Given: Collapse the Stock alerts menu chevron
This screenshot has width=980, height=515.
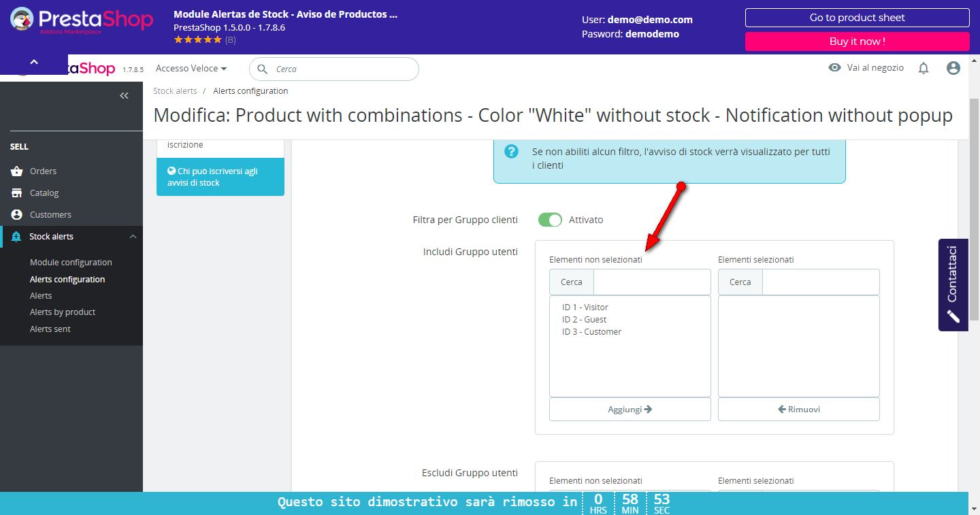Looking at the screenshot, I should 133,237.
